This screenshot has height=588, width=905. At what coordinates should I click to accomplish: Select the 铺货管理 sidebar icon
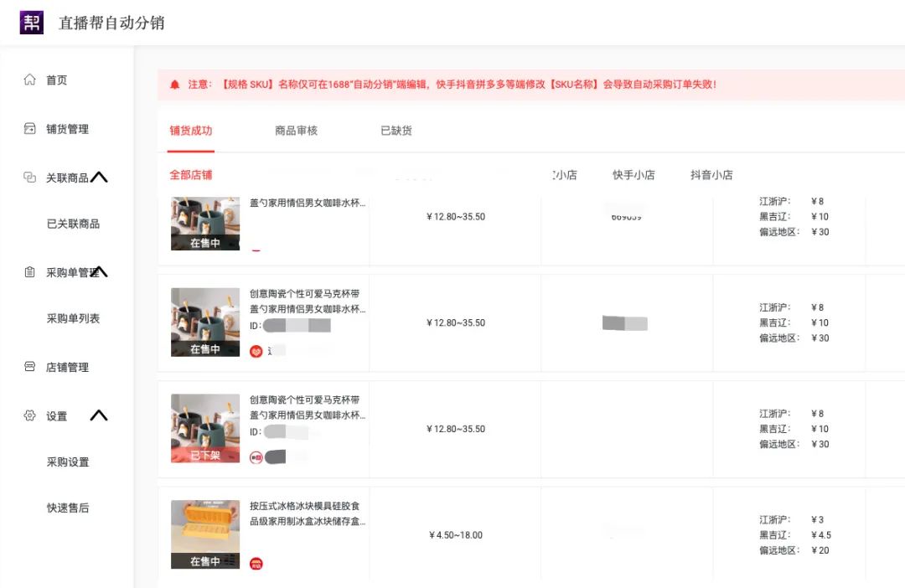(x=28, y=128)
